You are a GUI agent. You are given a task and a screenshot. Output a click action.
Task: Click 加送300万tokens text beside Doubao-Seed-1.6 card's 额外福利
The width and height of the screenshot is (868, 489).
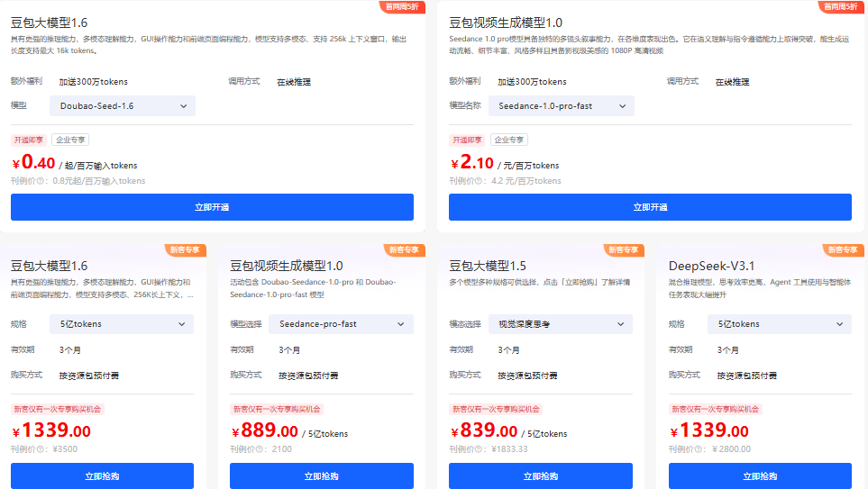(x=94, y=82)
